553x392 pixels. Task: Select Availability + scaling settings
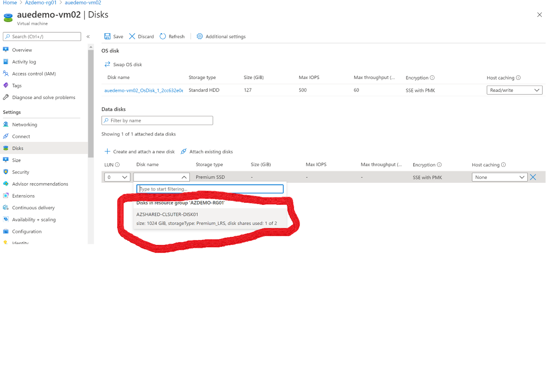point(34,219)
